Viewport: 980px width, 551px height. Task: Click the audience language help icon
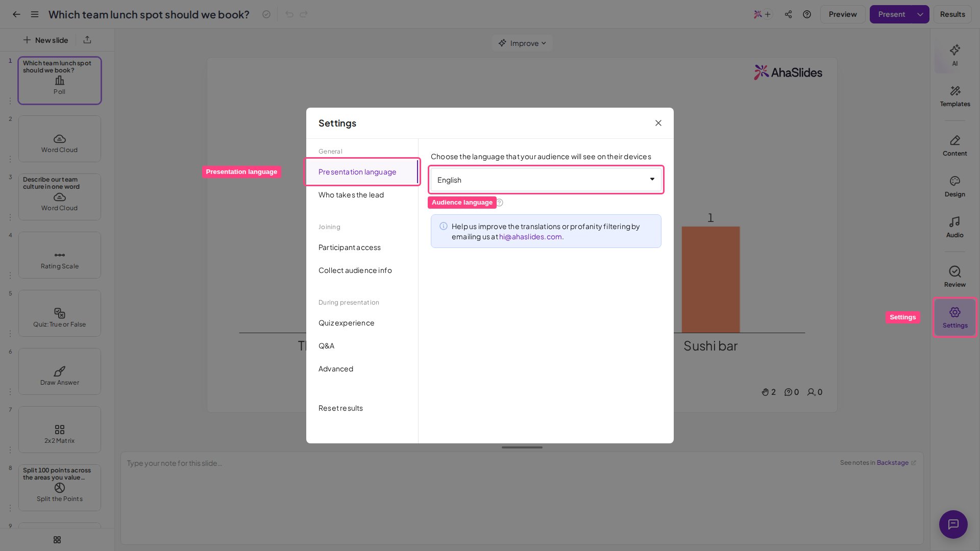click(500, 203)
